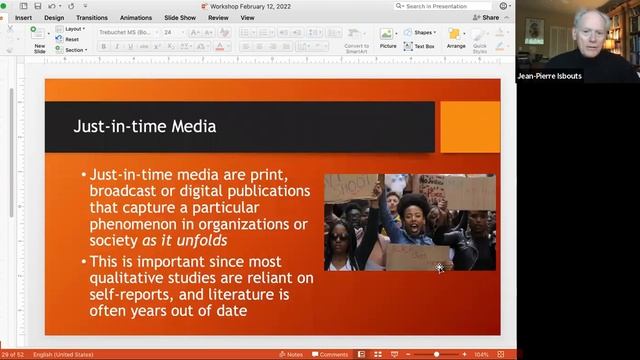Viewport: 640px width, 360px height.
Task: Open the Section dropdown
Action: 71,50
